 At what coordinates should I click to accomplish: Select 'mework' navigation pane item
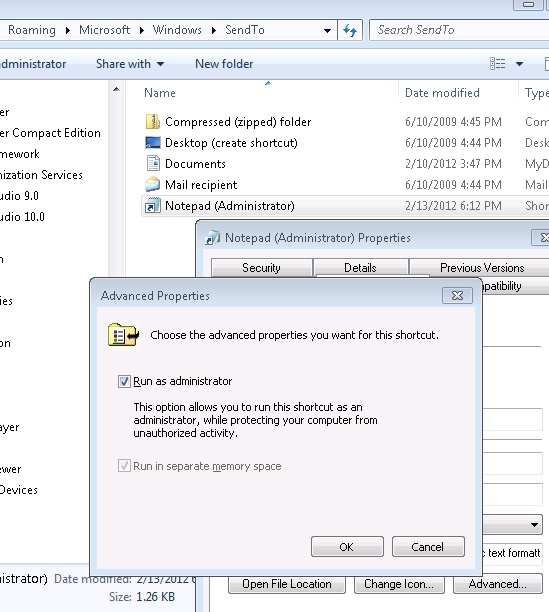click(20, 154)
